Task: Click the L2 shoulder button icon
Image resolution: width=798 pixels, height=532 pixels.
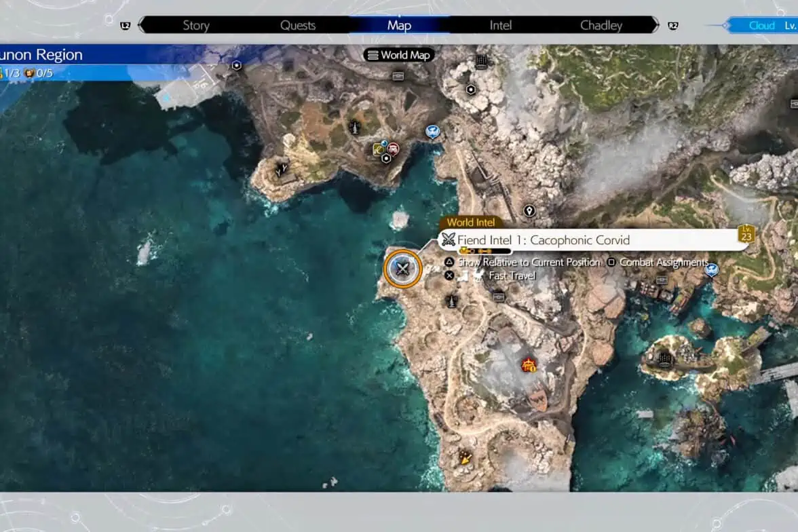Action: (x=125, y=26)
